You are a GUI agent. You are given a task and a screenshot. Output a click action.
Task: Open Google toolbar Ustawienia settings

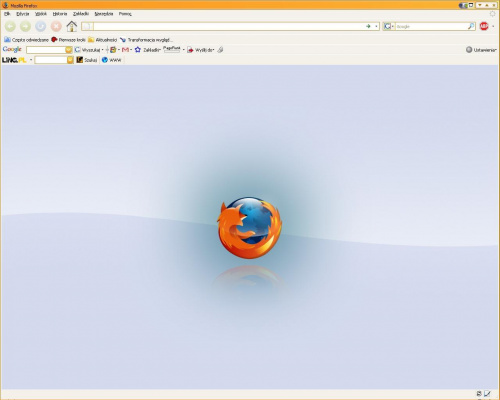pos(481,50)
